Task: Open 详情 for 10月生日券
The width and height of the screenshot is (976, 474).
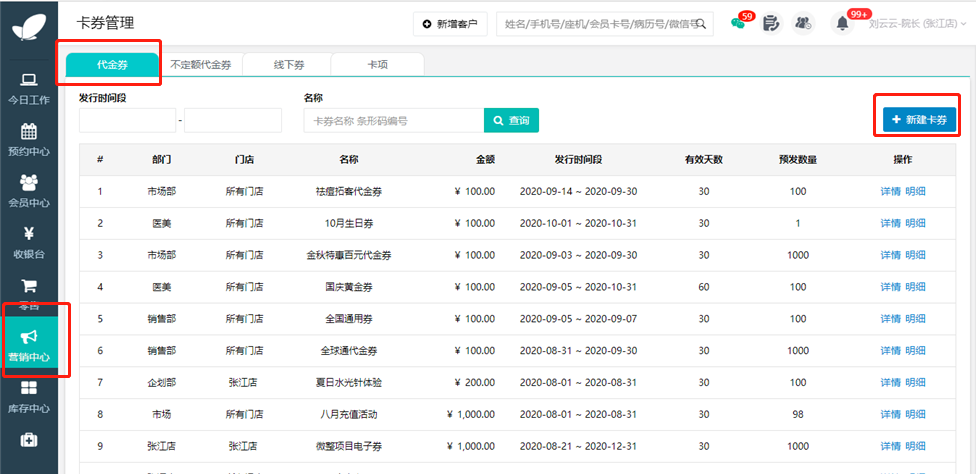Action: tap(890, 223)
